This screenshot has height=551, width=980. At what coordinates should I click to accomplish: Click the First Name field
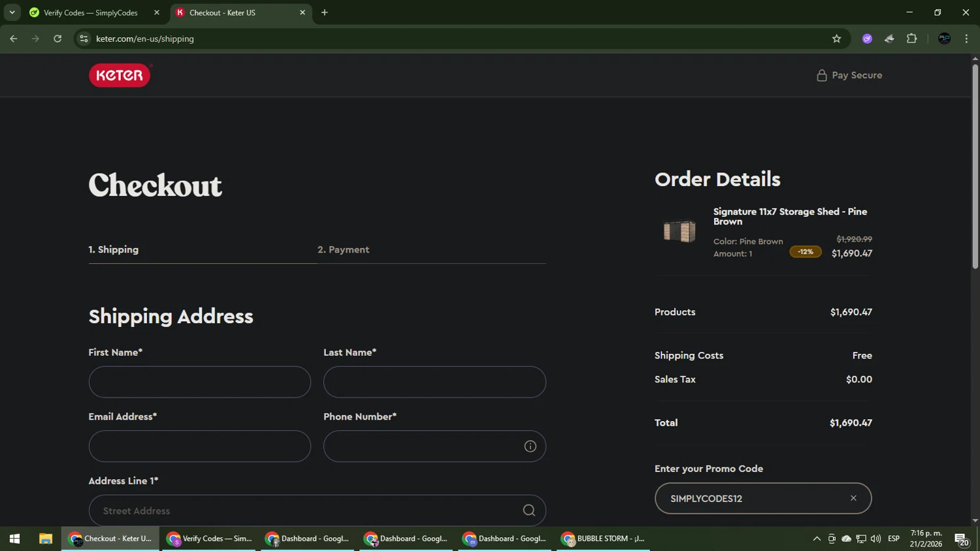(200, 382)
